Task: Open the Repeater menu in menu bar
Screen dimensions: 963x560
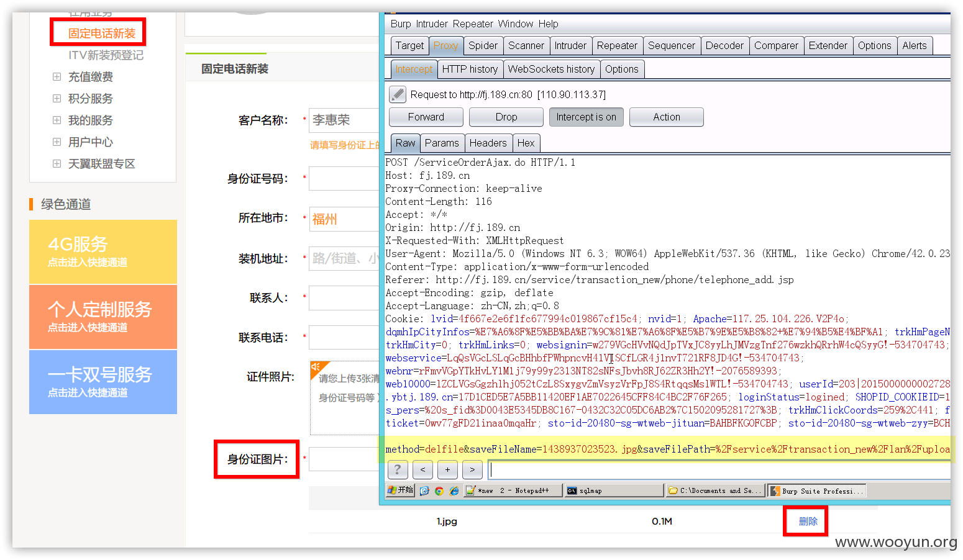Action: tap(473, 24)
